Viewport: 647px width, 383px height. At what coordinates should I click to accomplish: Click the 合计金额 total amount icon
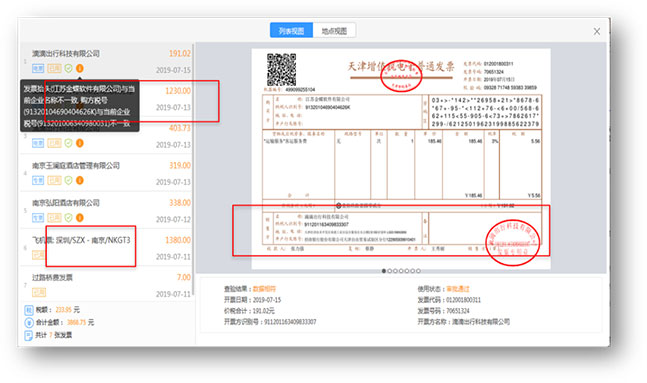pos(28,322)
